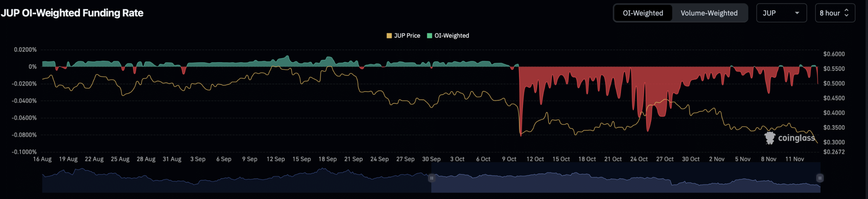Toggle the OI-Weighted legend label under title

pos(452,36)
